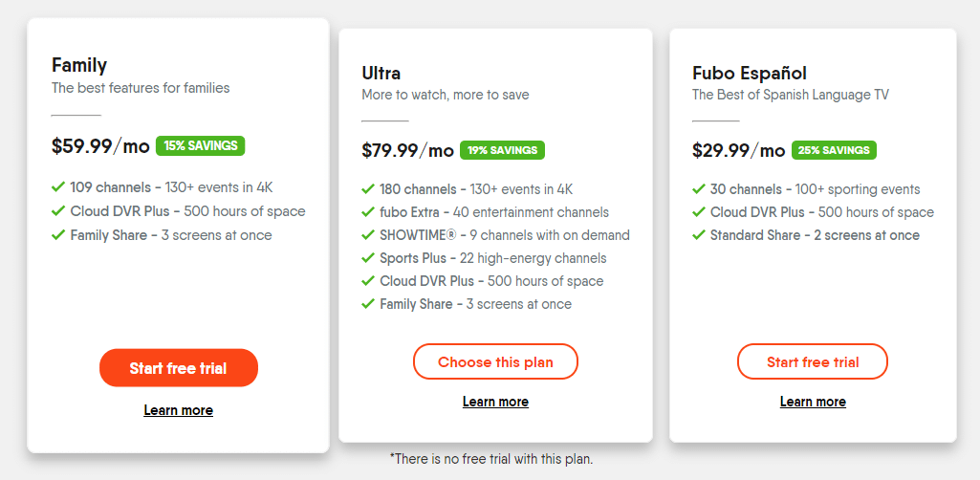Click the checkmark next to fubo Extra
Screen dimensions: 980x480
368,212
